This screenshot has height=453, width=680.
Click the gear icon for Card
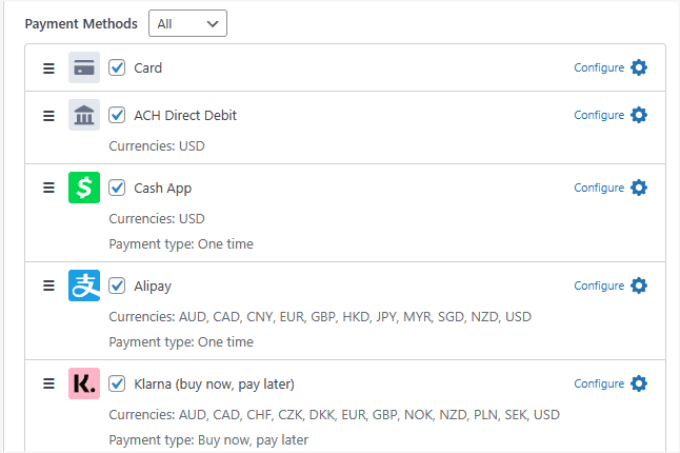639,68
